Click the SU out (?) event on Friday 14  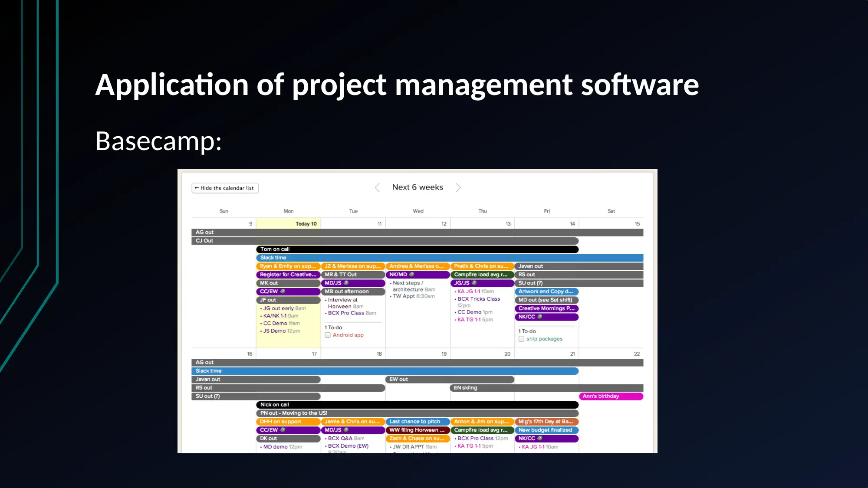click(579, 283)
